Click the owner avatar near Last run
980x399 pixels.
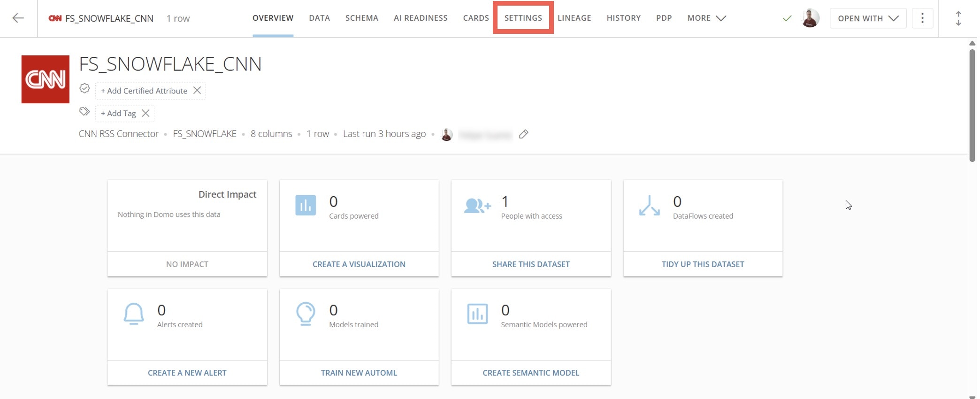tap(447, 134)
